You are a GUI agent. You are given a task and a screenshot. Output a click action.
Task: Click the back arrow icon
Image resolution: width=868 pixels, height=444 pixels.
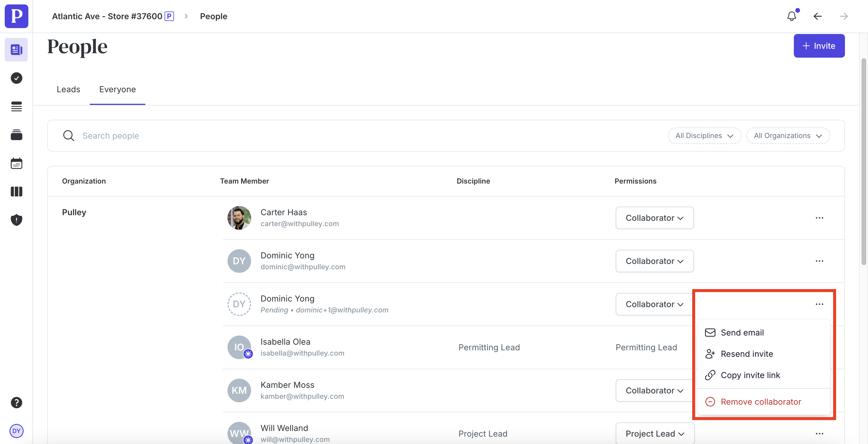(817, 16)
